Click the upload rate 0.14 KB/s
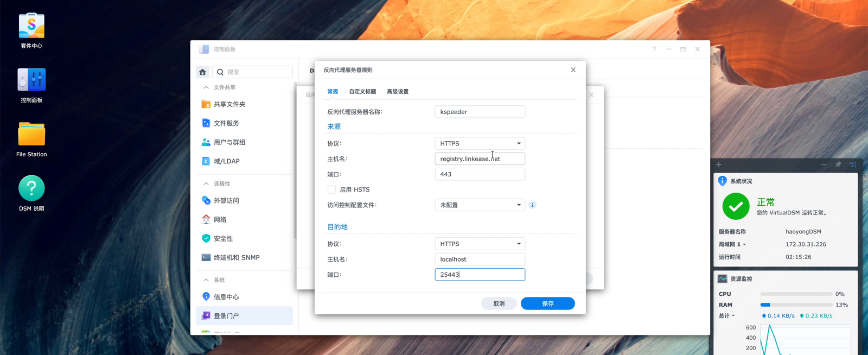 coord(778,316)
